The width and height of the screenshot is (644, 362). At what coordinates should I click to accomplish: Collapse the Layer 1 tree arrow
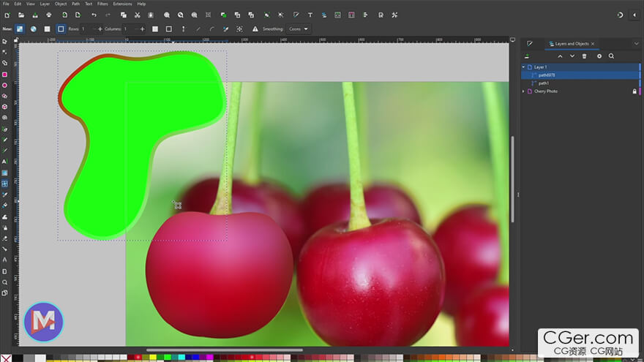pos(523,67)
